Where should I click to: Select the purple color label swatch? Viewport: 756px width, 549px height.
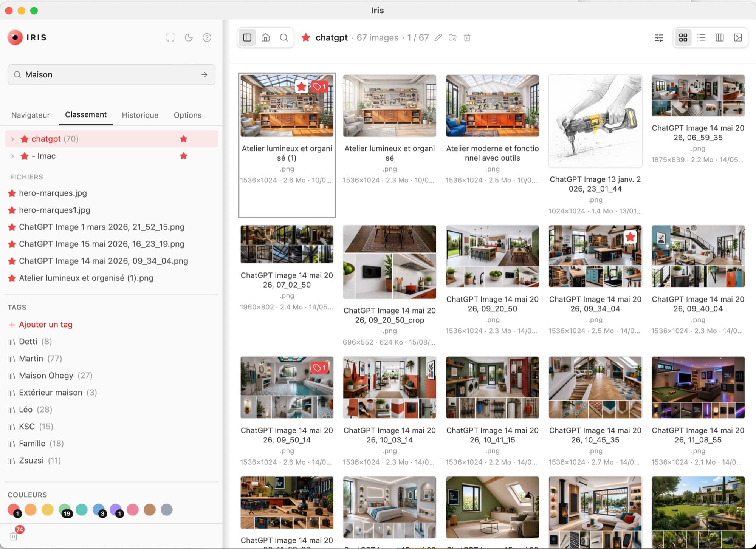pos(116,510)
